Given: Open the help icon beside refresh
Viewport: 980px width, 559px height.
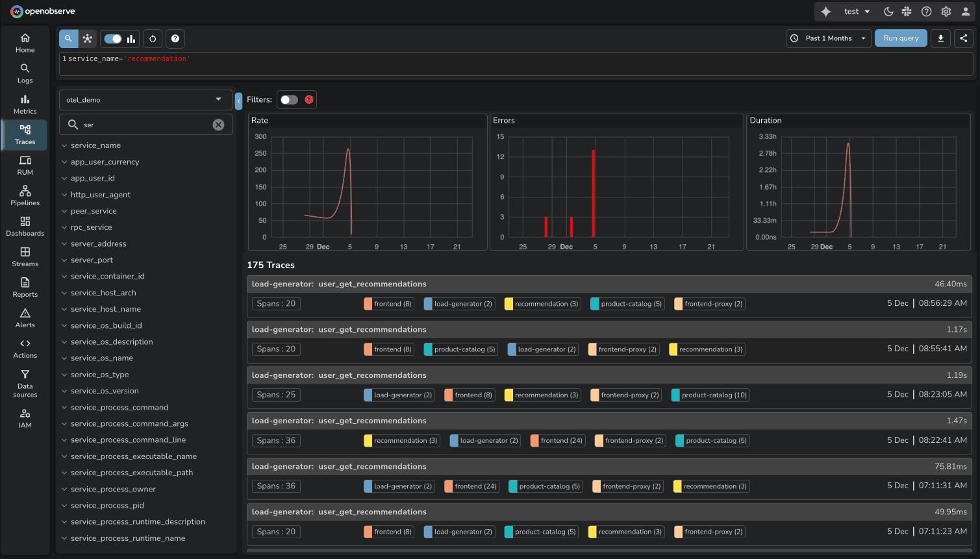Looking at the screenshot, I should coord(175,39).
